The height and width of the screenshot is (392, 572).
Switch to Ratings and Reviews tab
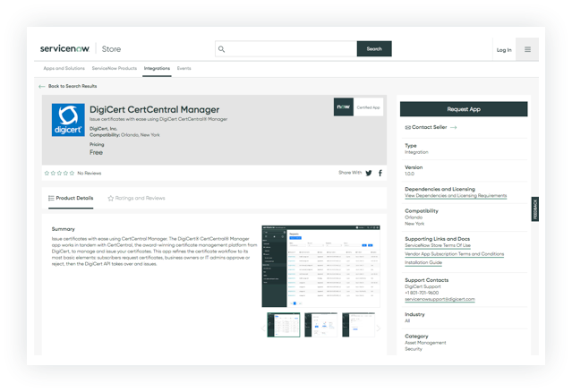[136, 198]
